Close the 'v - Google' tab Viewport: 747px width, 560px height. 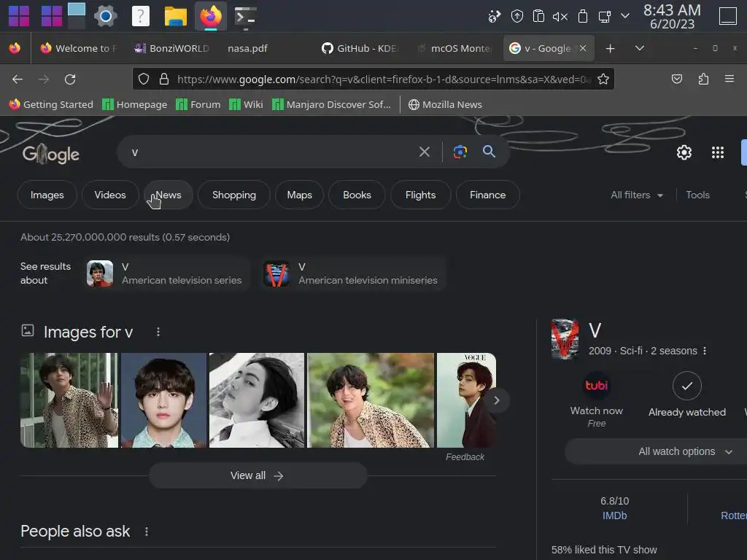[x=583, y=48]
